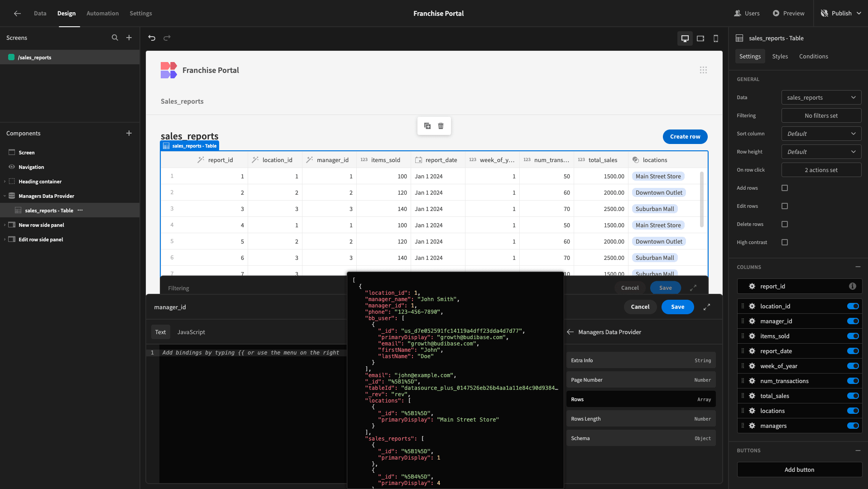Expand the Heading container tree item

point(5,182)
